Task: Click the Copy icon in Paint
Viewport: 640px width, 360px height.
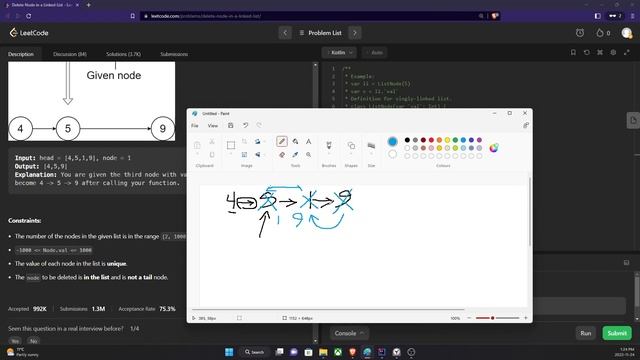Action: tap(212, 155)
